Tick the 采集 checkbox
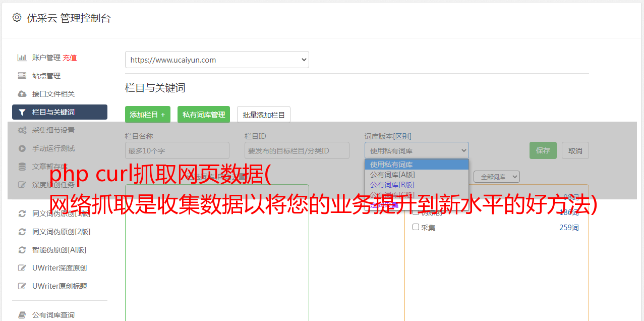Viewport: 644px width, 321px height. pyautogui.click(x=416, y=227)
